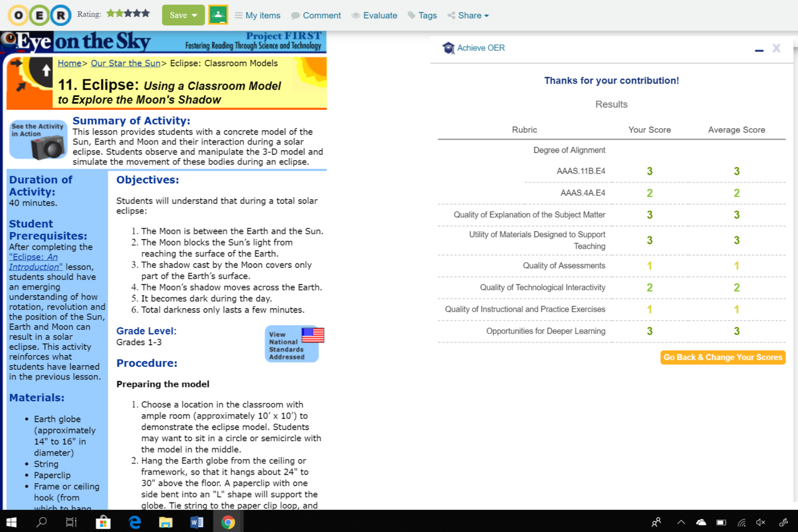Open the Windows Store taskbar icon

pos(103,522)
